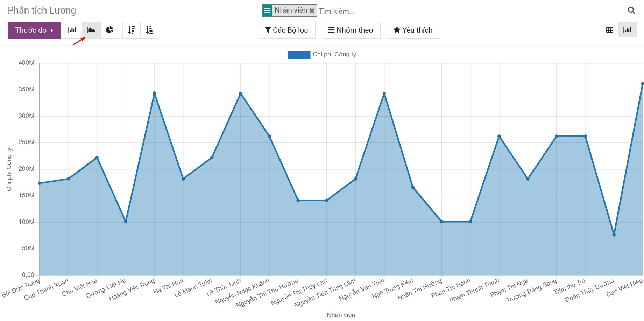The image size is (644, 321).
Task: Click the Nguyễn Văn Tiến peak point
Action: [384, 93]
